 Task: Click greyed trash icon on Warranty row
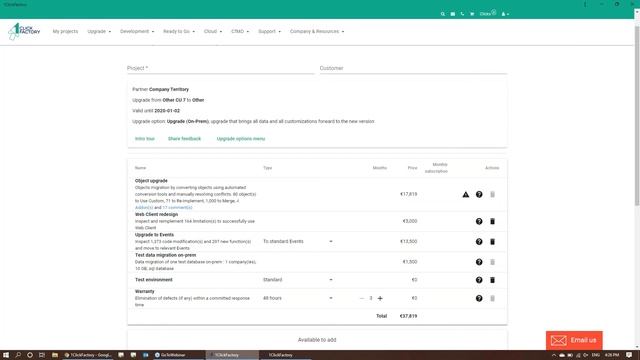(493, 298)
